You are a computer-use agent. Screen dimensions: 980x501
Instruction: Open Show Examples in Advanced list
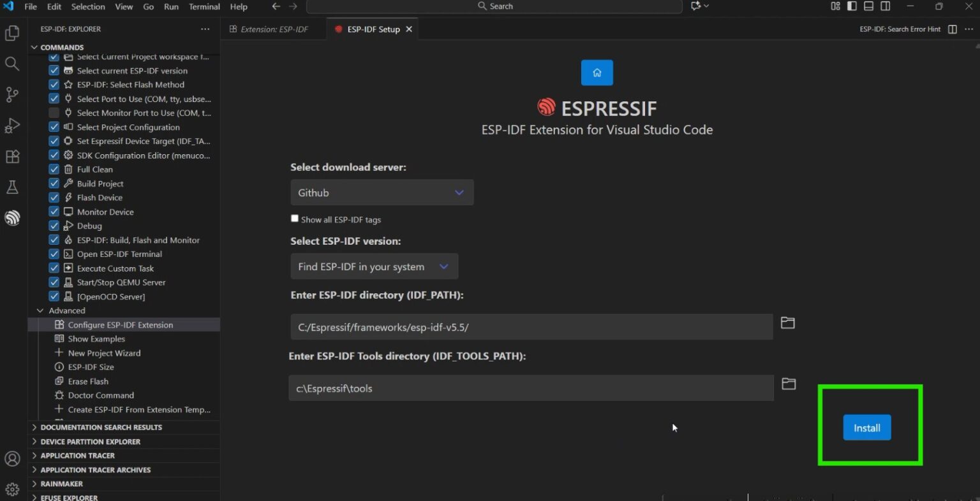(96, 339)
